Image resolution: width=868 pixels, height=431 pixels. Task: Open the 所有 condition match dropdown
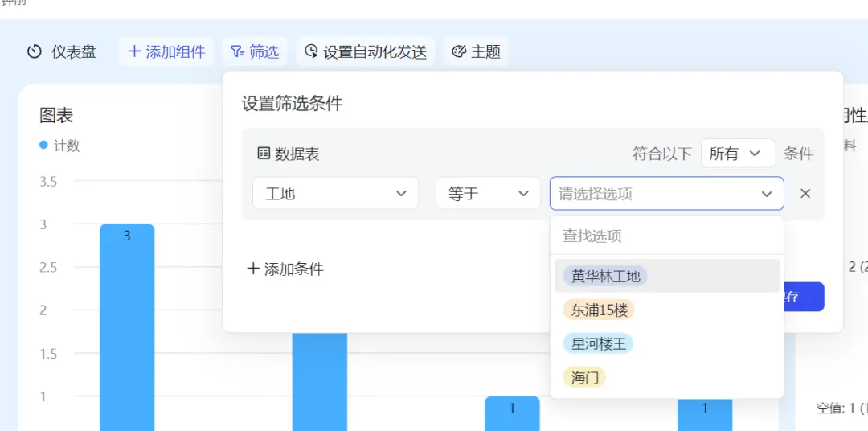click(738, 154)
